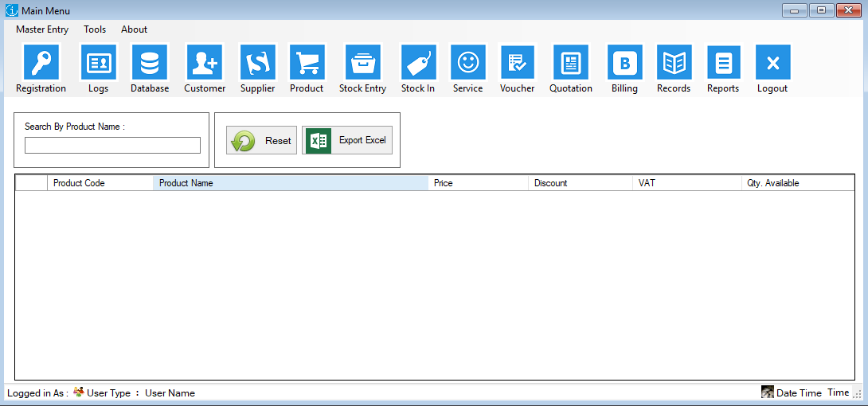Viewport: 868px width, 406px height.
Task: Click the Export Excel button
Action: (347, 140)
